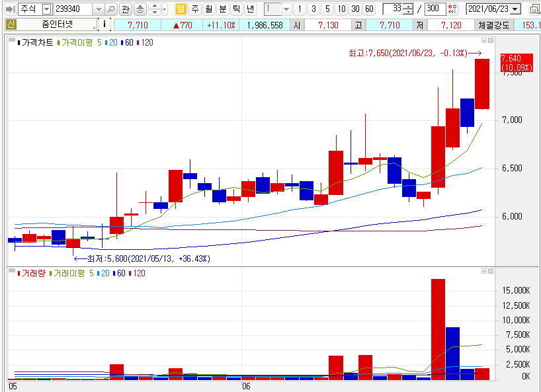The width and height of the screenshot is (541, 392).
Task: Choose the 10 interval button
Action: click(x=341, y=9)
